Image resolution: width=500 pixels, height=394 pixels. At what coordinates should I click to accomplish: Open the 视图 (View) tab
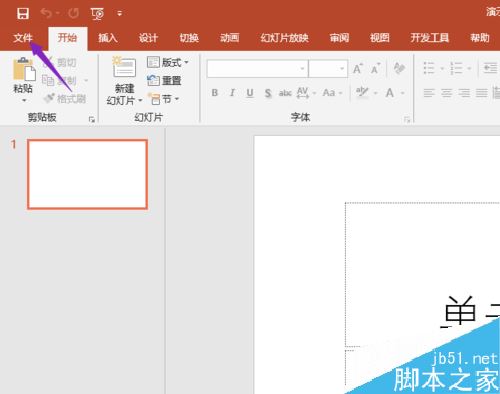(x=380, y=38)
